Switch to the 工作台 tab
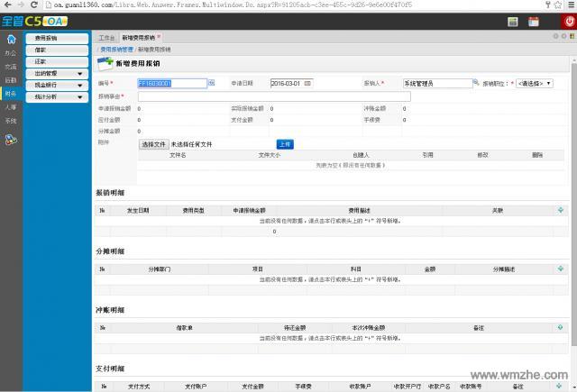This screenshot has width=577, height=392. 106,38
